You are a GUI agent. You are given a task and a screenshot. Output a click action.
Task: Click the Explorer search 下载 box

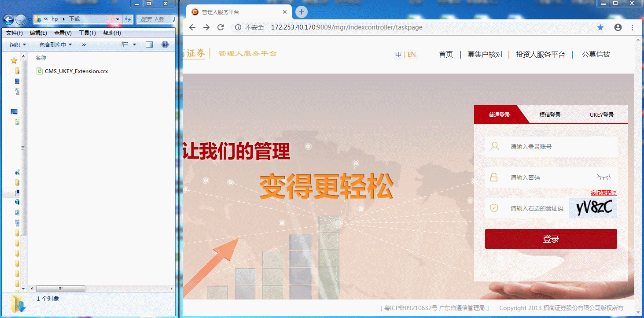click(x=155, y=19)
